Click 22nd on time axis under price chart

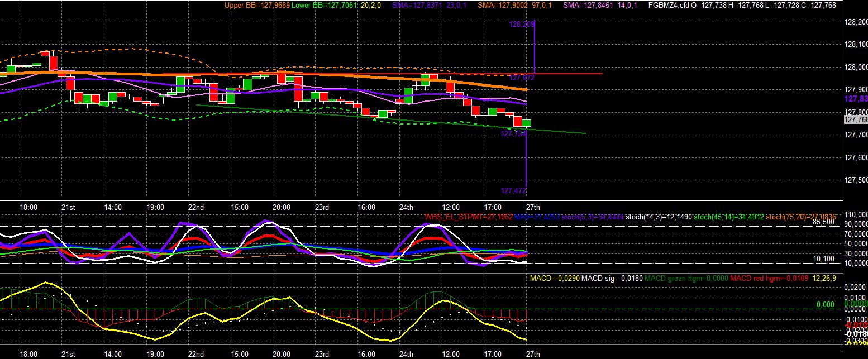click(196, 207)
